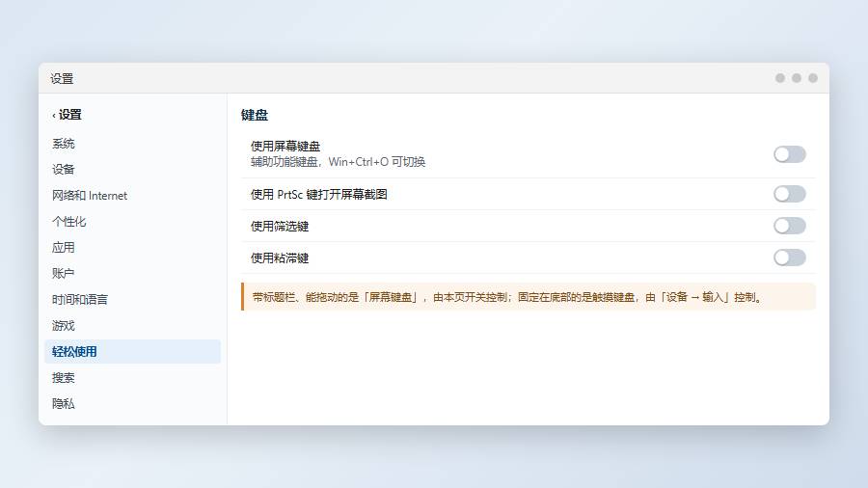Open 隐私 settings category
868x488 pixels.
click(132, 404)
